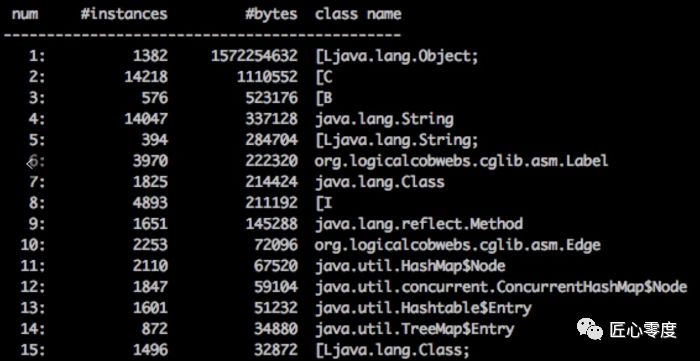The width and height of the screenshot is (700, 361).
Task: Click the small arrow marker beside row 6
Action: [30, 163]
